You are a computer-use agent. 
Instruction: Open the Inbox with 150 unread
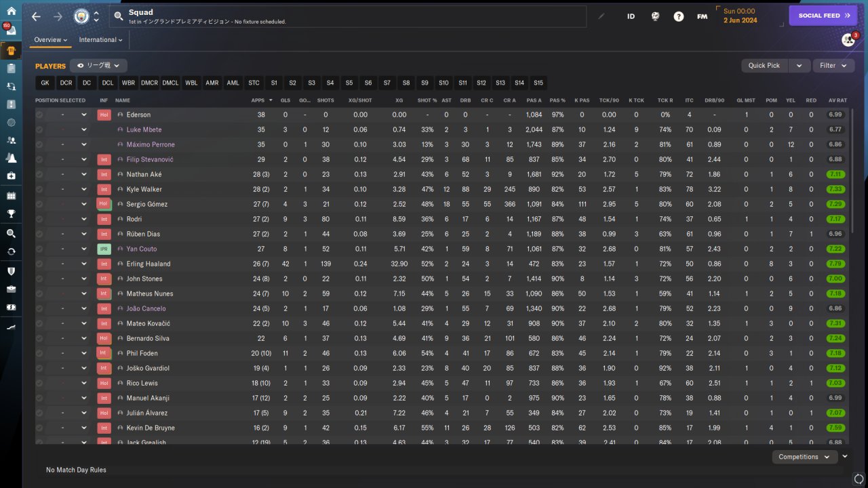click(x=11, y=30)
